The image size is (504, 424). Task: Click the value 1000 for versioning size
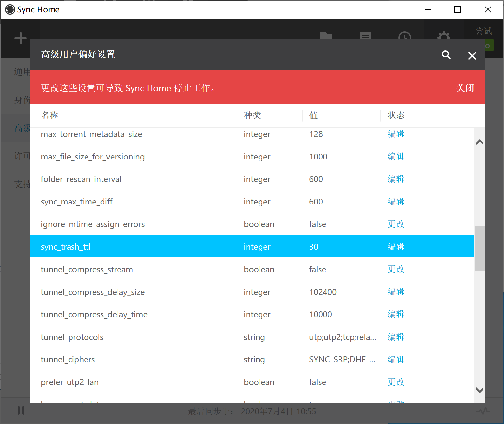(318, 157)
